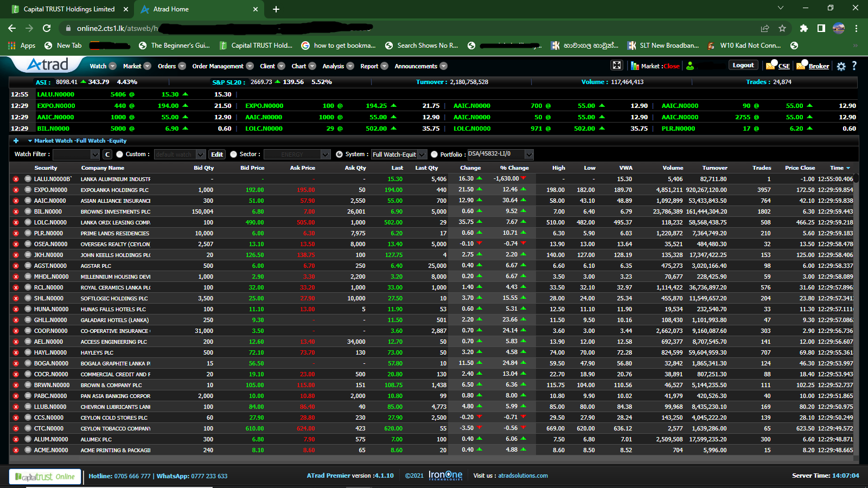The width and height of the screenshot is (868, 488).
Task: Add a new watch with the plus icon
Action: tap(16, 140)
